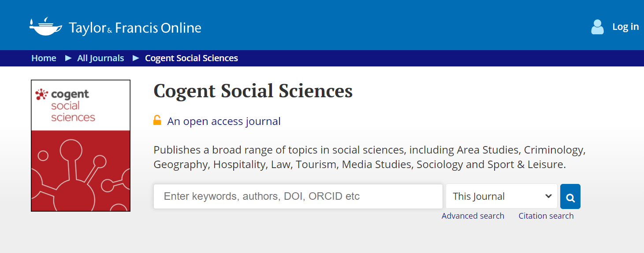The width and height of the screenshot is (644, 253).
Task: Go to the Home breadcrumb
Action: [x=44, y=58]
